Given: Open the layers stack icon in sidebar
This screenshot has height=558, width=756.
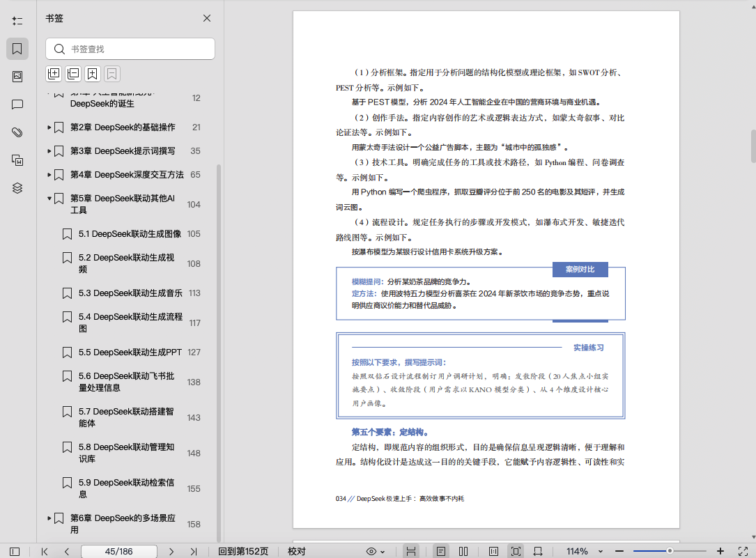Looking at the screenshot, I should (17, 188).
